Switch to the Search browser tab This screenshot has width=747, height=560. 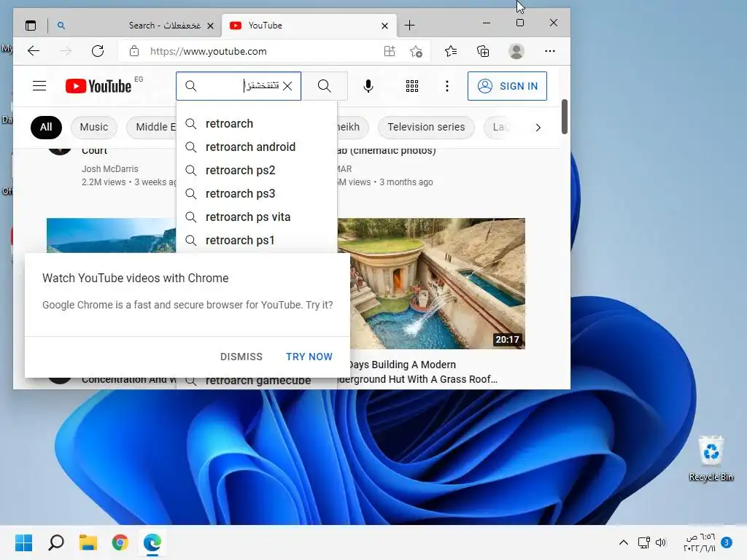136,26
